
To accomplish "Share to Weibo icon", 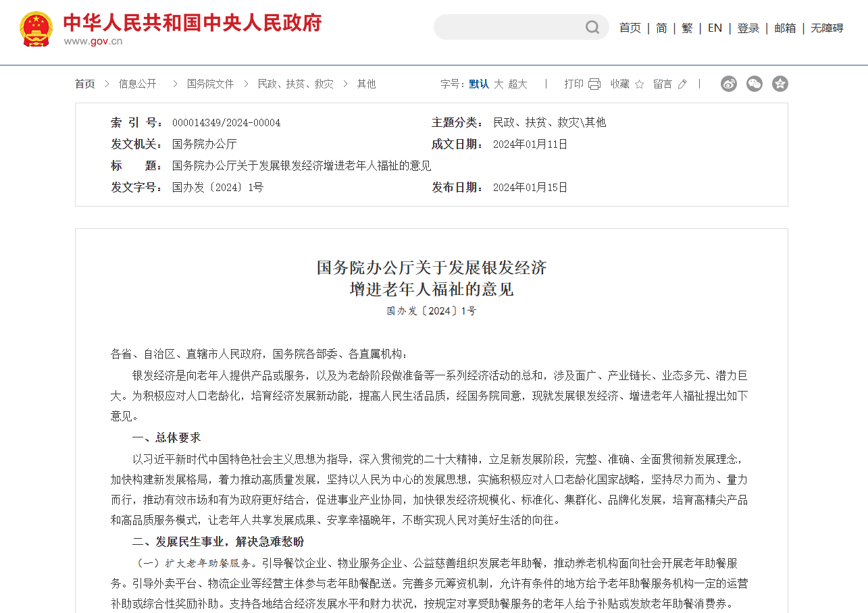I will [x=729, y=84].
